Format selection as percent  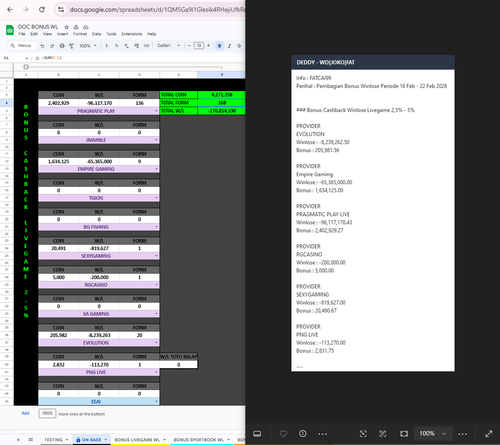[x=116, y=46]
